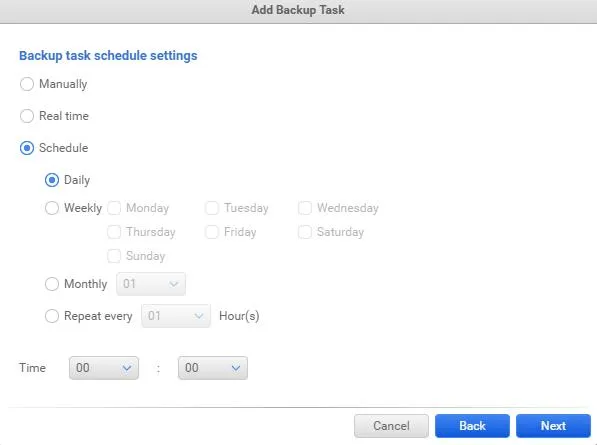This screenshot has height=445, width=597.
Task: Select the Manually radio option
Action: [x=27, y=84]
